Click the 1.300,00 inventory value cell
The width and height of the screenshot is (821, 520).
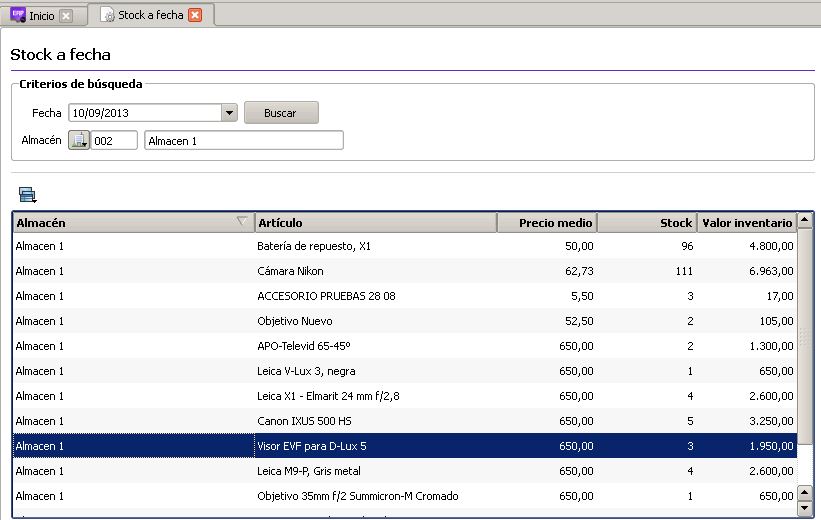tap(747, 346)
